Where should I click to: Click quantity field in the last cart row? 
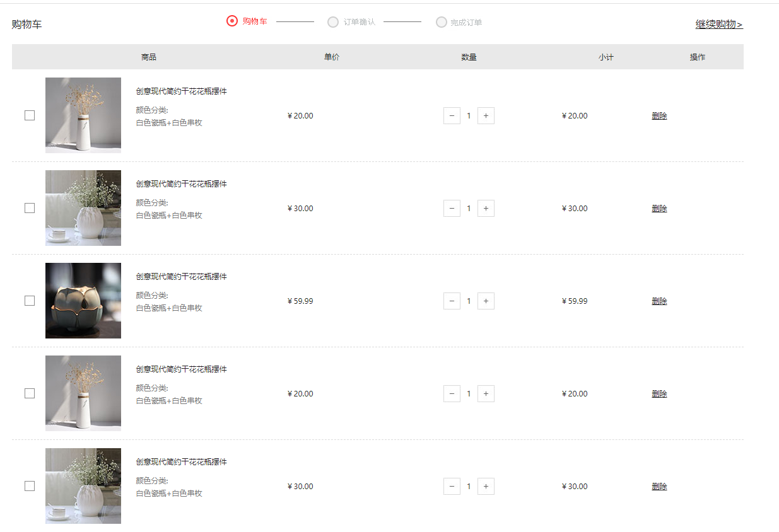coord(469,486)
